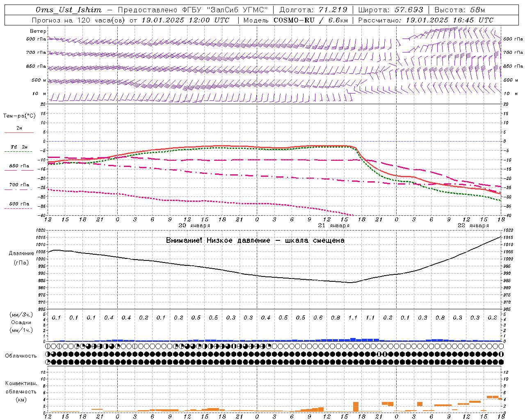Image resolution: width=525 pixels, height=420 pixels.
Task: Click the (км) unit label of convective panel
Action: pos(21,399)
